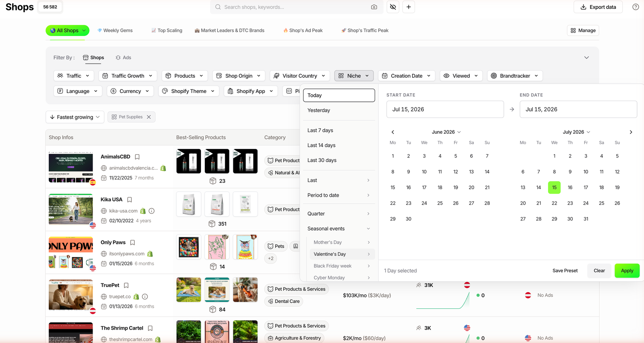Viewport: 644px width, 343px height.
Task: Switch to the Weekly Gems tab
Action: coord(115,31)
